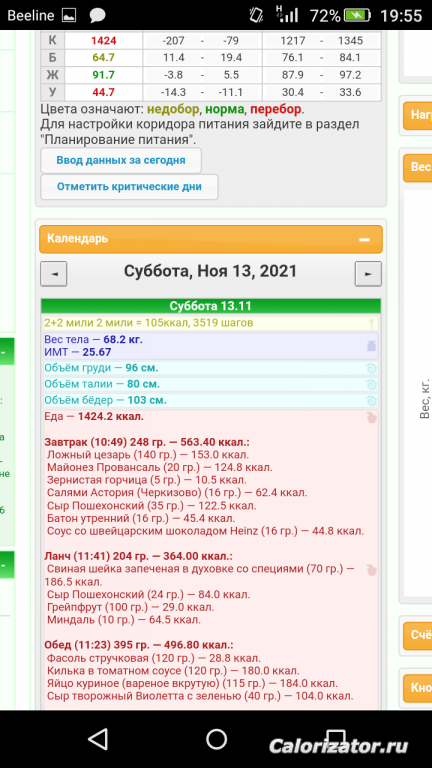Click the food icon beside Еда 1424.2 ккал
This screenshot has height=768, width=432.
(371, 418)
